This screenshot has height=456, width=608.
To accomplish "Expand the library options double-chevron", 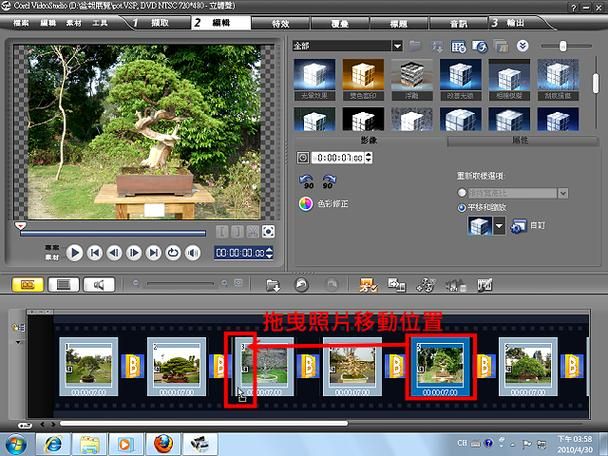I will (x=523, y=45).
